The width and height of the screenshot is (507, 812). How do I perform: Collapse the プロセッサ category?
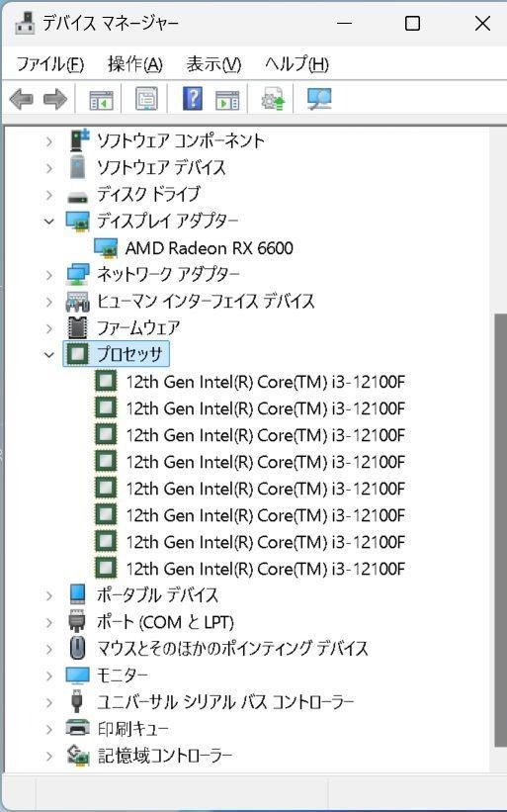click(49, 355)
